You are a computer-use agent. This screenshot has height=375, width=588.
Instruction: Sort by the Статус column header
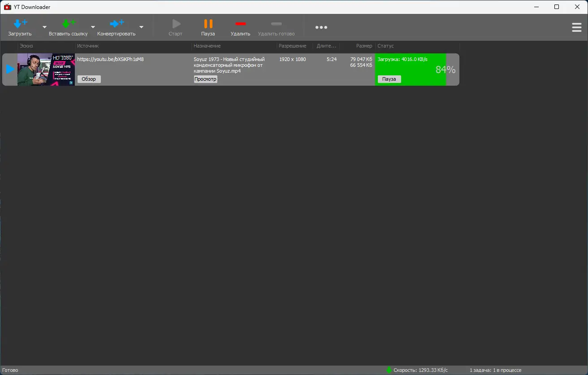(x=417, y=46)
